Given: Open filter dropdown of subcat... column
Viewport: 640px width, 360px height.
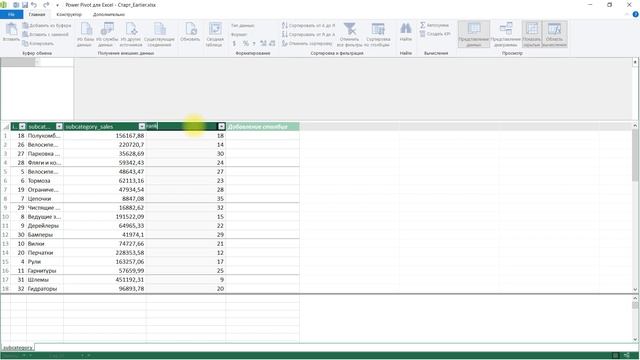Looking at the screenshot, I should [x=59, y=127].
